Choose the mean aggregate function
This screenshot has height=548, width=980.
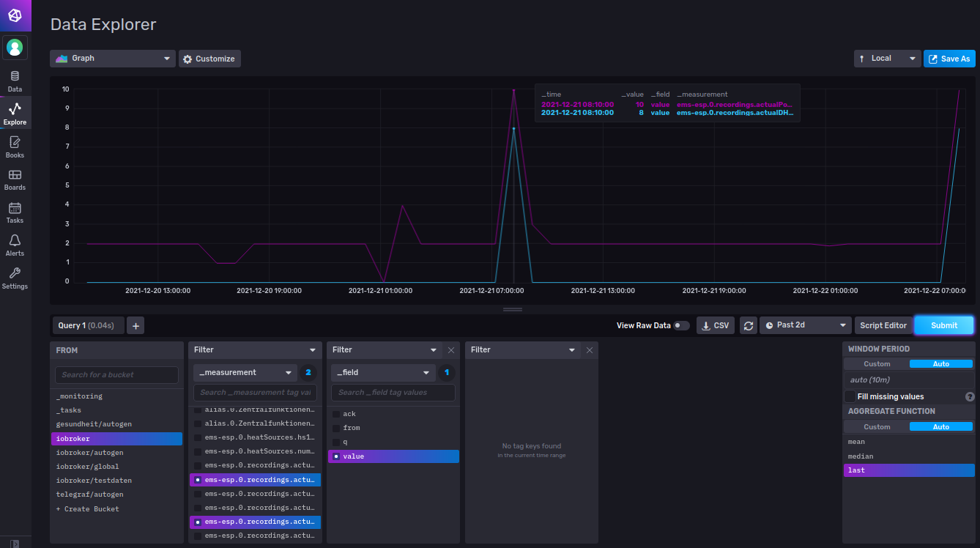coord(909,442)
